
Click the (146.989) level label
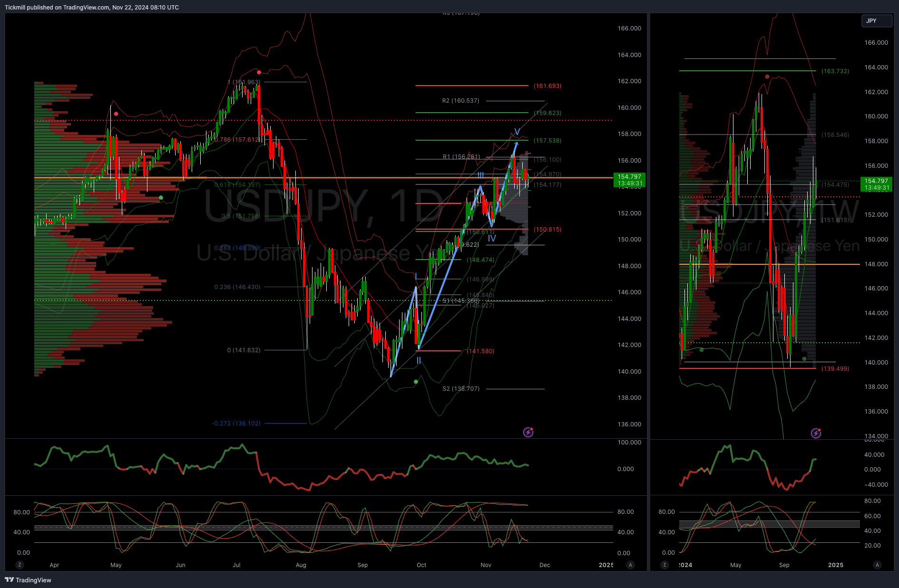(x=480, y=280)
